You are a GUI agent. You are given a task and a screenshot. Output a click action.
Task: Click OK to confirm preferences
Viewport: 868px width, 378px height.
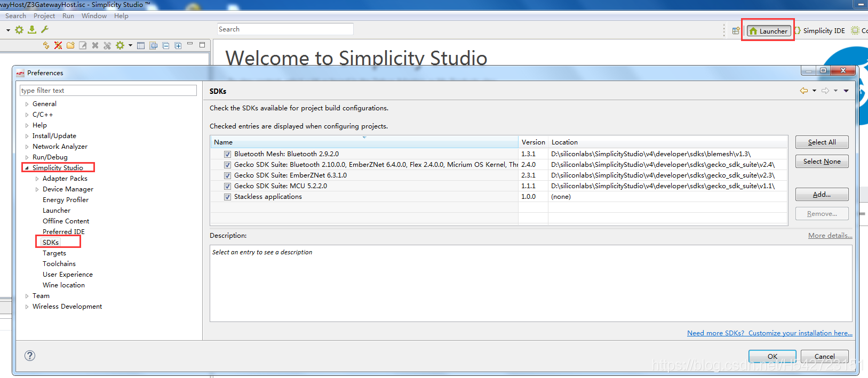coord(772,356)
